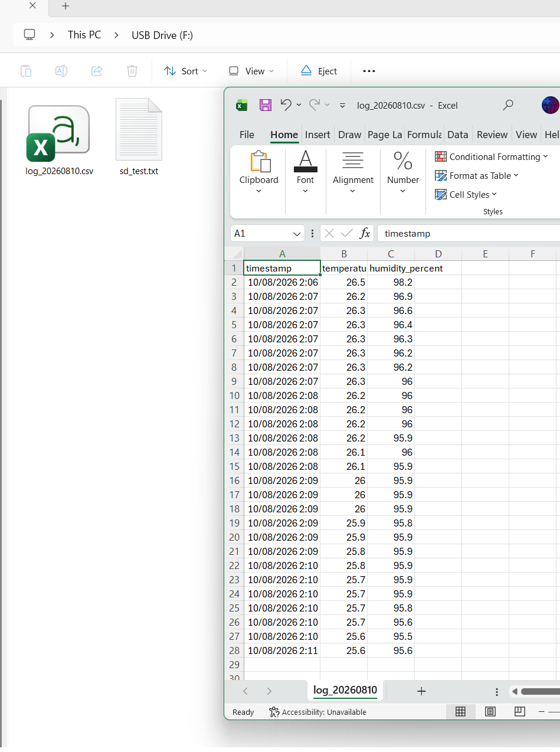Viewport: 560px width, 752px height.
Task: Switch to the Data ribbon tab
Action: pyautogui.click(x=457, y=135)
